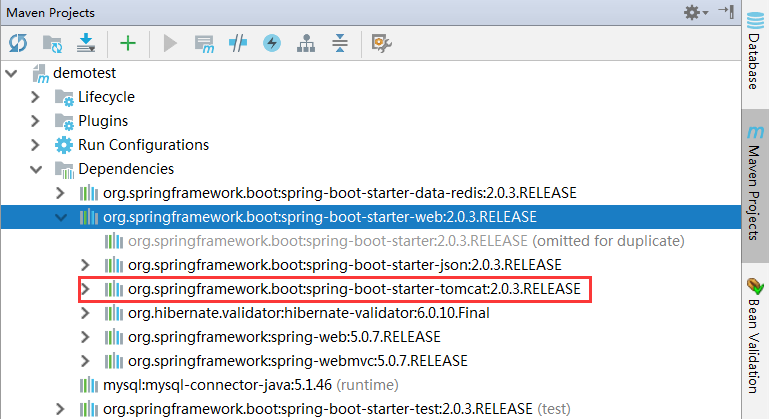Select Plugins label

click(103, 121)
